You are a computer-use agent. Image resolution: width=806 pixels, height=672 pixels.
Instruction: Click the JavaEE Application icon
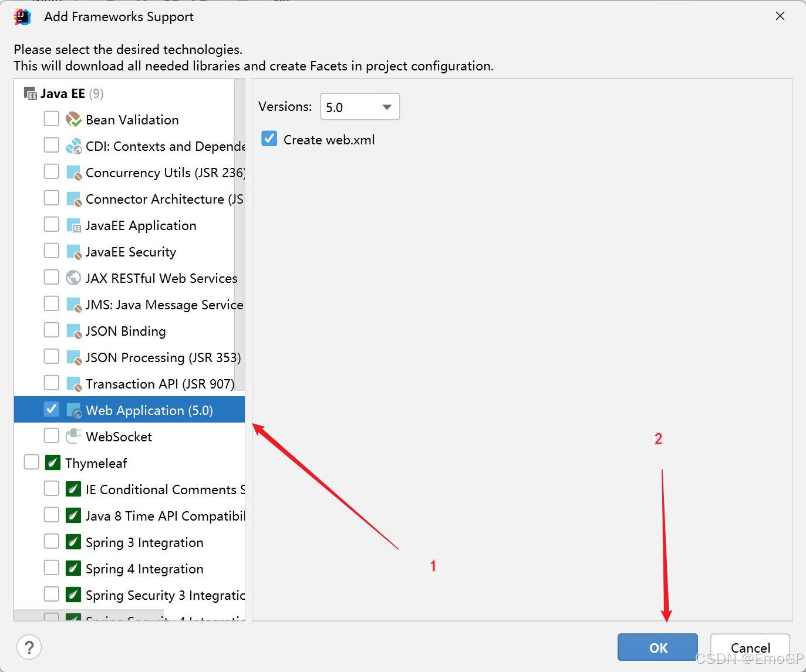coord(73,225)
